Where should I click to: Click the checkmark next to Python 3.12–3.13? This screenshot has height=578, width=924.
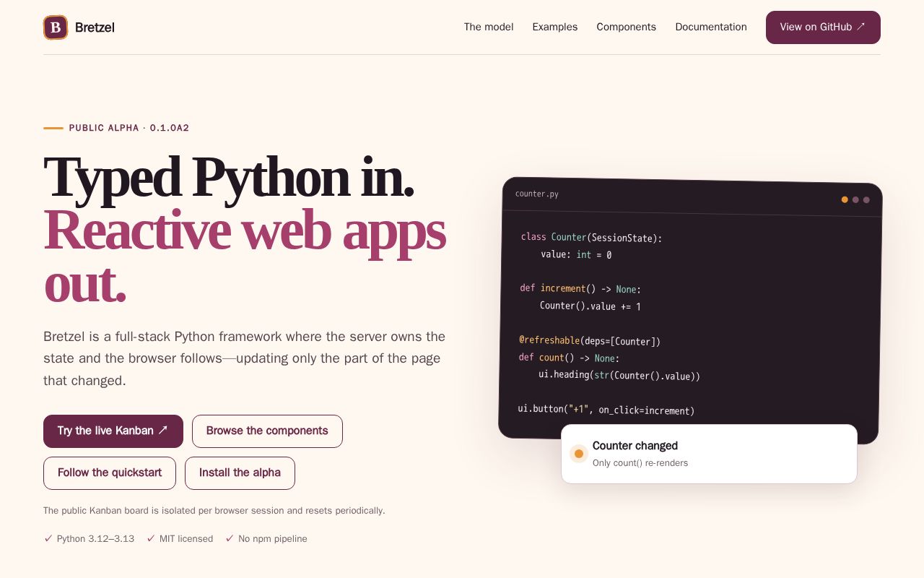(x=48, y=538)
